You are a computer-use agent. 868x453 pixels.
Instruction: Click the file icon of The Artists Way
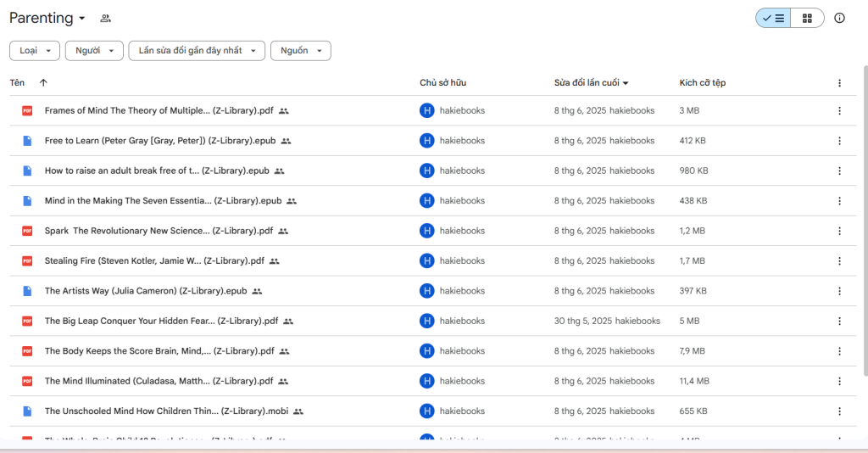pyautogui.click(x=27, y=291)
